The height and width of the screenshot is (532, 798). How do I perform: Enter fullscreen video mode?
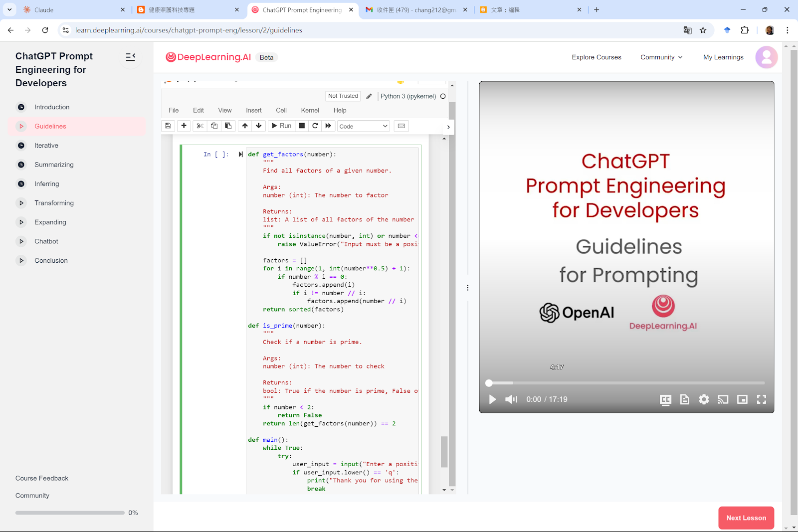click(762, 399)
